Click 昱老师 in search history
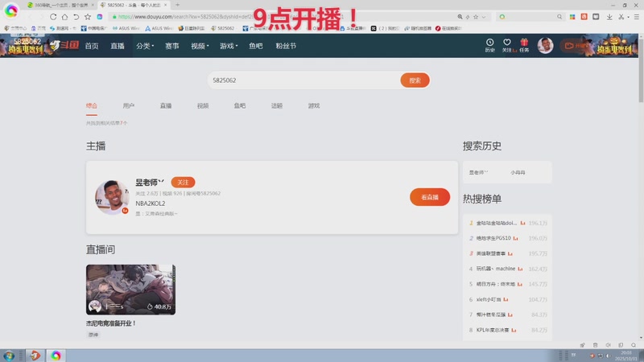This screenshot has height=362, width=644. (478, 172)
